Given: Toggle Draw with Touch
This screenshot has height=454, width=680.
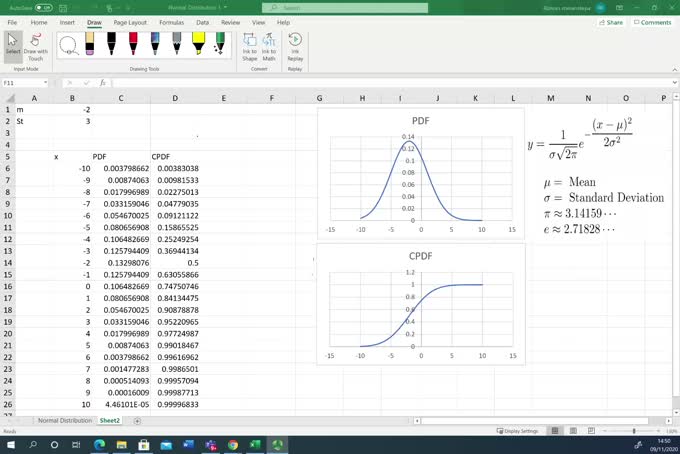Looking at the screenshot, I should tap(35, 46).
